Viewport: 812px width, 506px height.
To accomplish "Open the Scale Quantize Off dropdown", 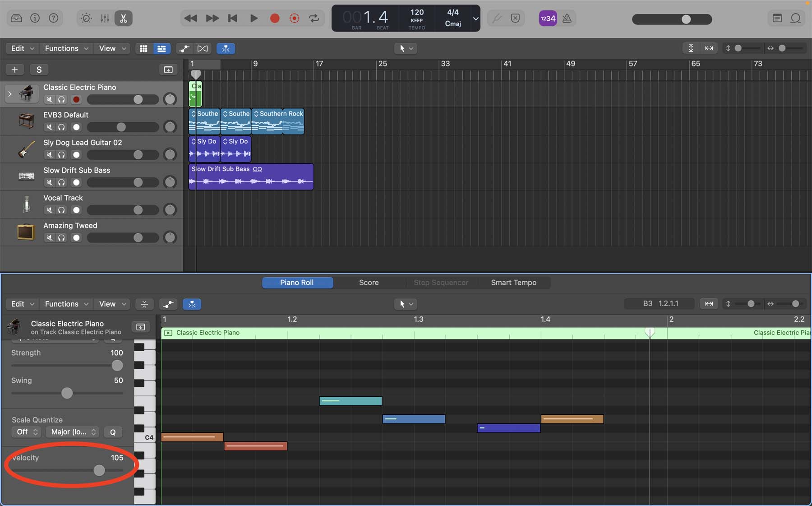I will point(26,432).
